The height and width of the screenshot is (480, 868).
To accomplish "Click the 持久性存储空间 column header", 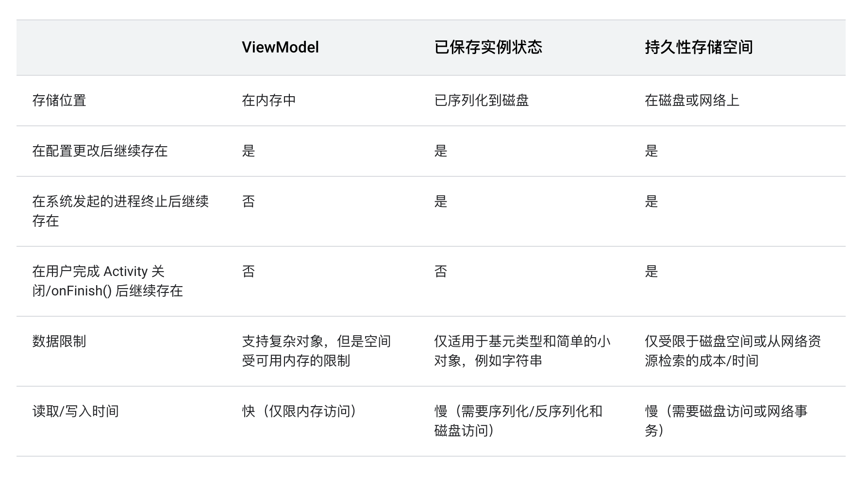I will pos(699,47).
